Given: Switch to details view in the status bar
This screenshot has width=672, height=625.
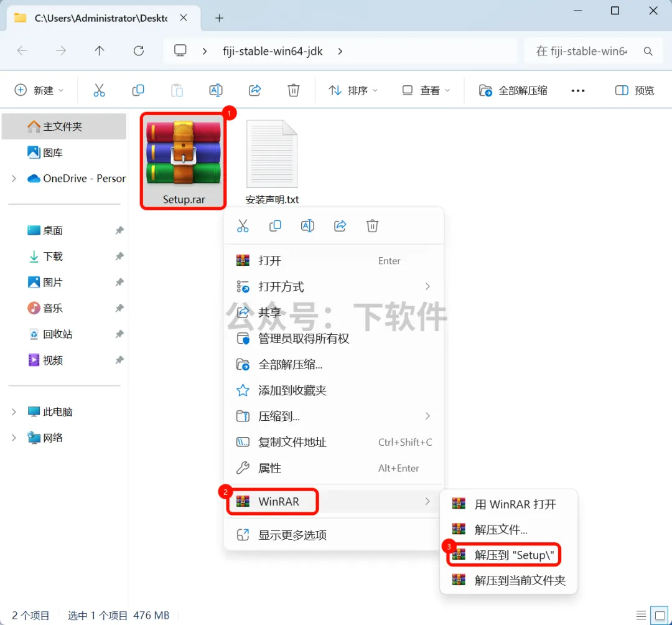Looking at the screenshot, I should coord(641,616).
